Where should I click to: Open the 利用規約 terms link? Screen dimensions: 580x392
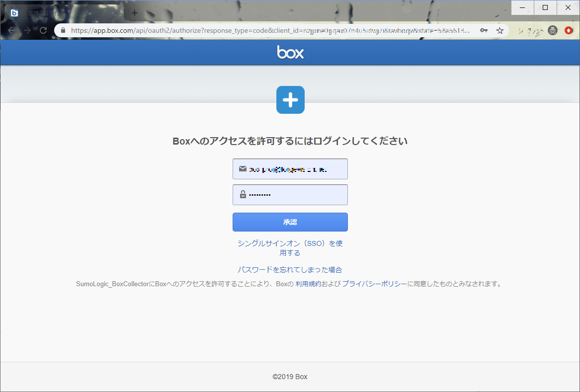(308, 284)
